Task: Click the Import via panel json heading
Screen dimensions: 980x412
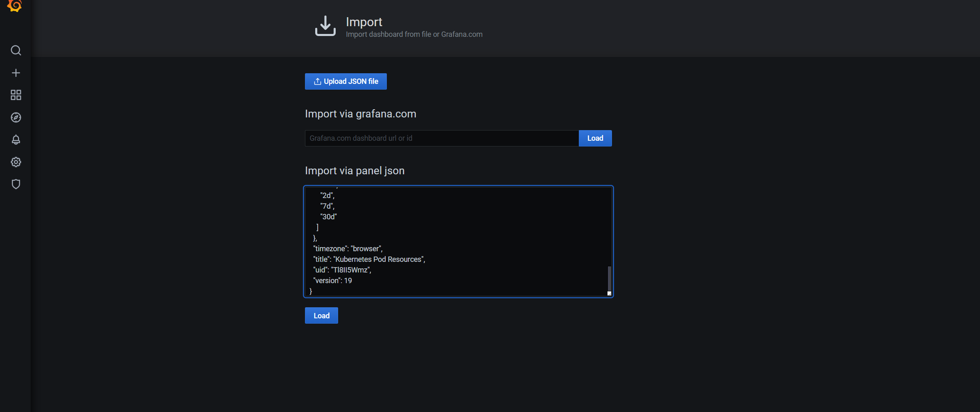Action: [355, 171]
